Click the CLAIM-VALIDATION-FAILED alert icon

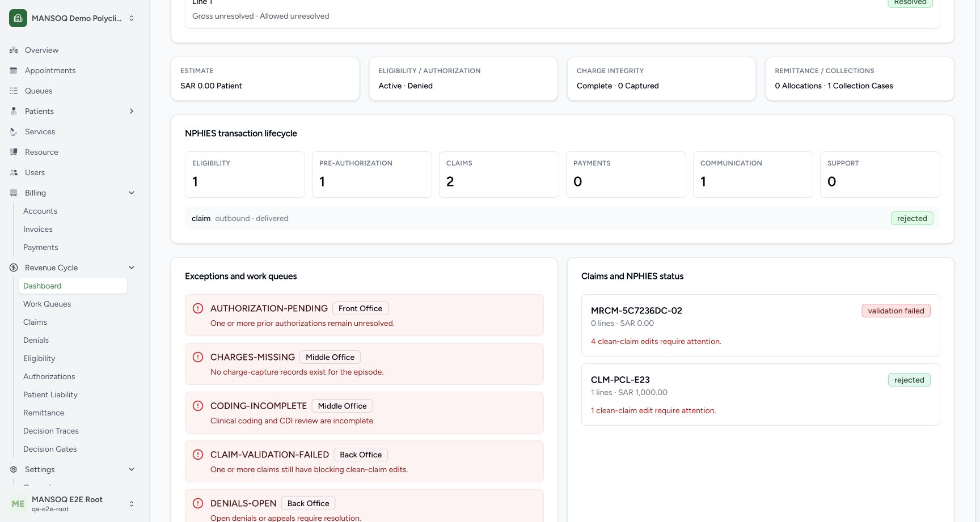pos(198,455)
